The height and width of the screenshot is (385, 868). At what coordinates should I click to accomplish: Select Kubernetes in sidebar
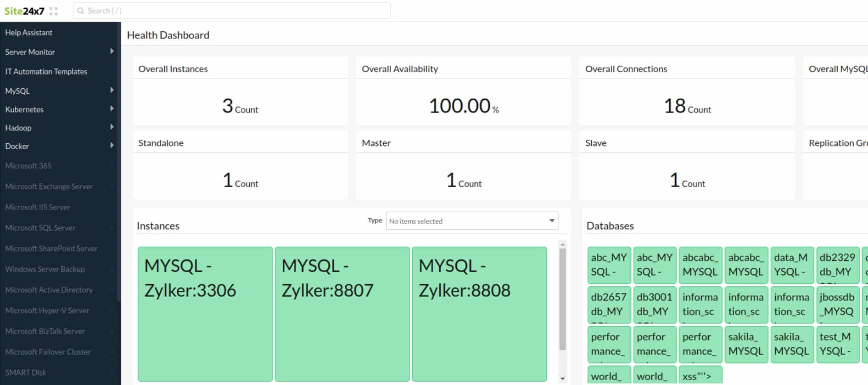pyautogui.click(x=24, y=109)
